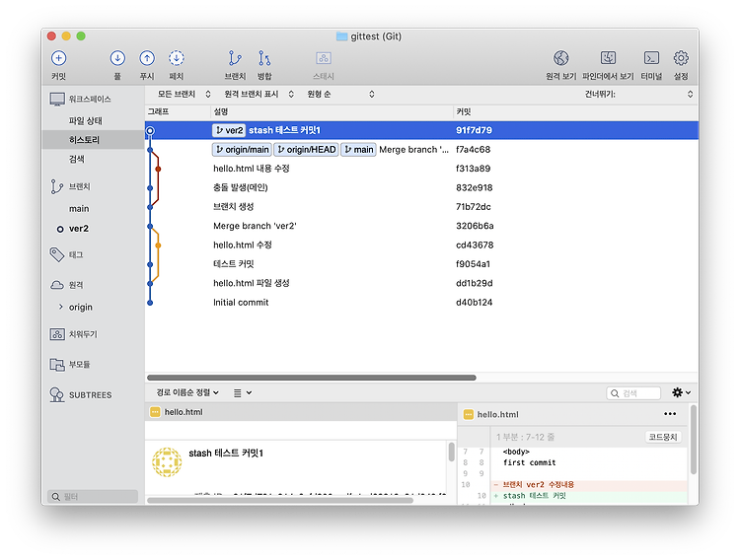Image resolution: width=740 pixels, height=560 pixels.
Task: Click the main branch label on commit f7a4c68
Action: click(358, 150)
